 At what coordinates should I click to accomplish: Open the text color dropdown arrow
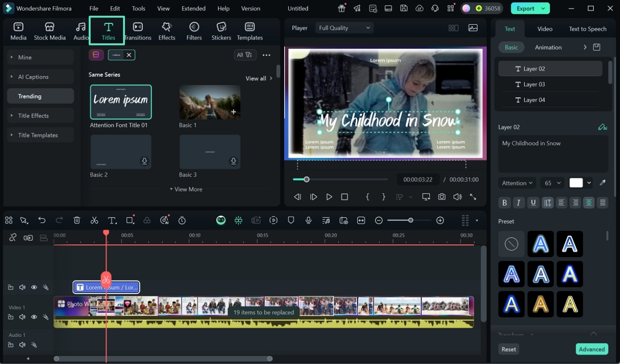coord(589,183)
